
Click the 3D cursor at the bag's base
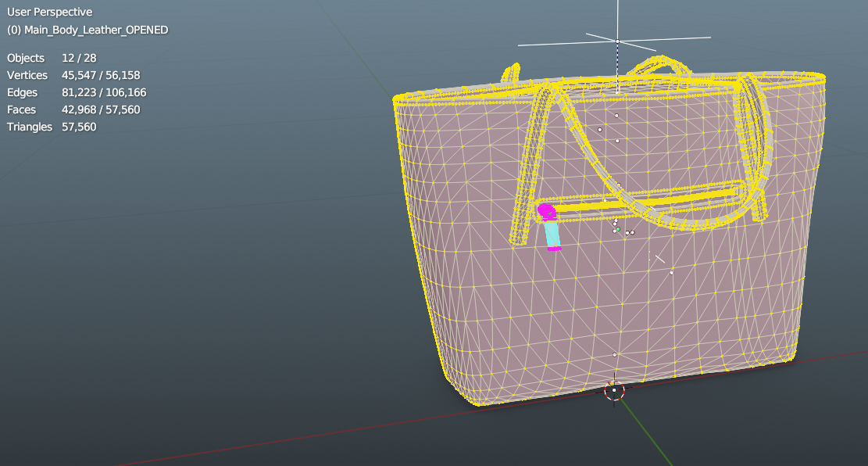pyautogui.click(x=614, y=389)
